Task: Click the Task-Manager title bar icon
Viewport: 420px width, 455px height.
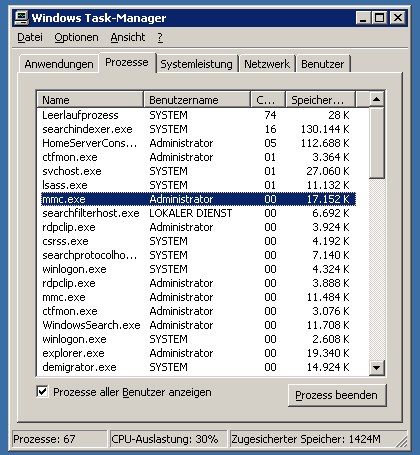Action: pos(22,18)
